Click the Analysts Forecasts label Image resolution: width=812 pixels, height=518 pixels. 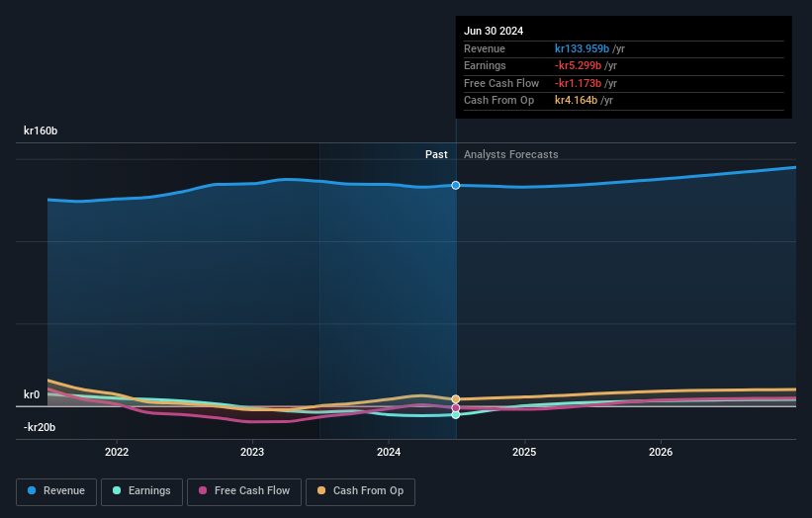pyautogui.click(x=511, y=154)
